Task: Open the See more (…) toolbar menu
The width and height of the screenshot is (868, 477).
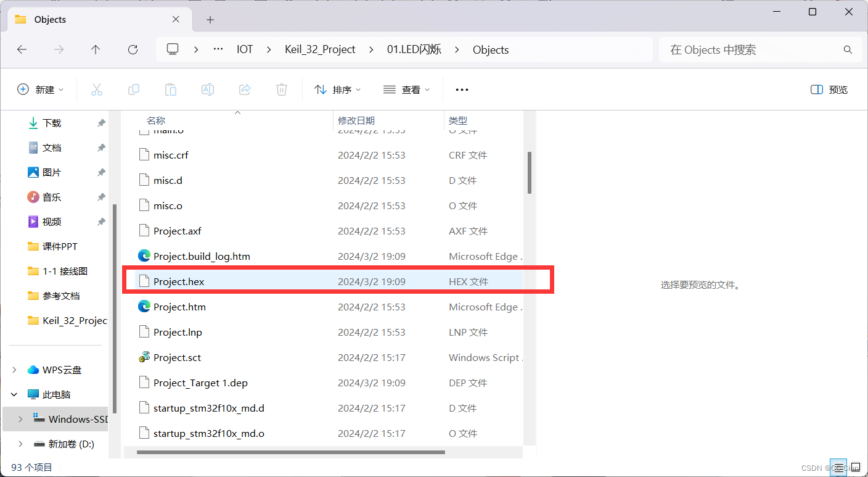Action: pyautogui.click(x=462, y=89)
